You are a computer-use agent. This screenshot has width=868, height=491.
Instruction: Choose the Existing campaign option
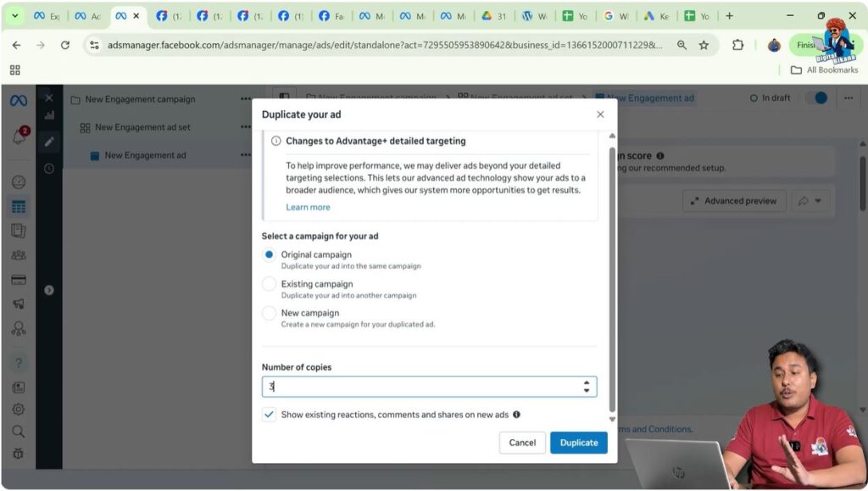270,284
